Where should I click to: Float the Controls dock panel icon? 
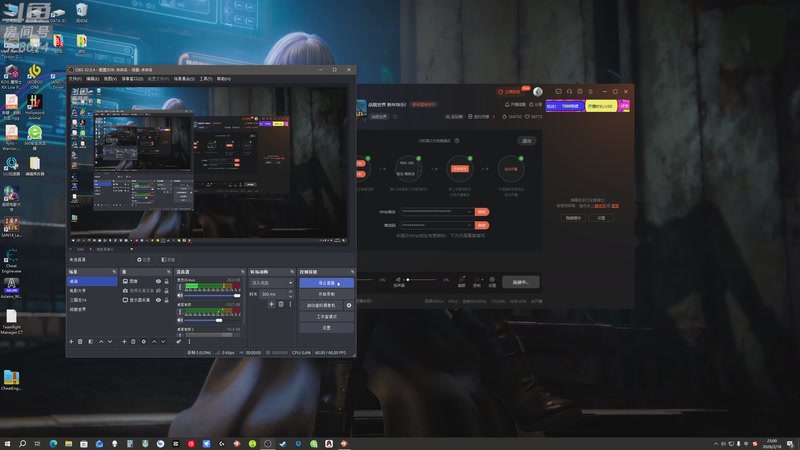352,272
